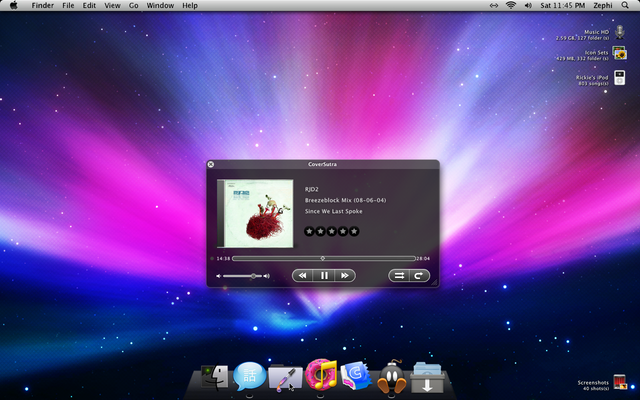The height and width of the screenshot is (400, 640).
Task: Rate the track four stars
Action: click(343, 231)
